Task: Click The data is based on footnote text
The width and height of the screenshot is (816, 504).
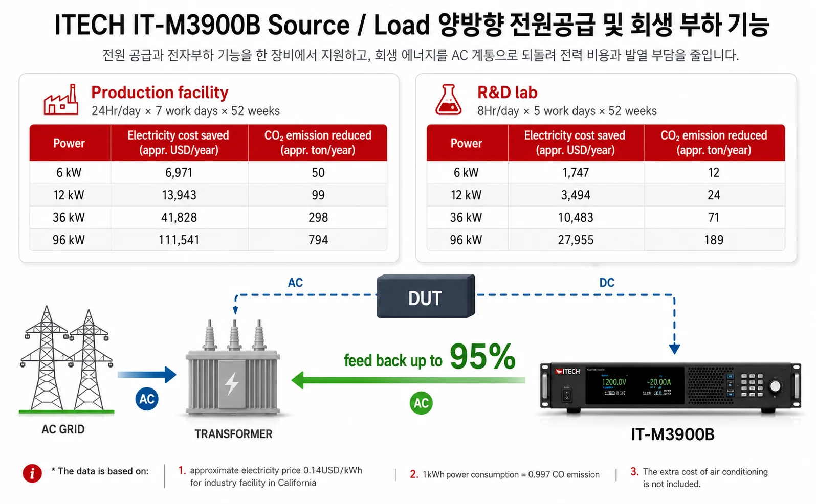Action: click(100, 471)
